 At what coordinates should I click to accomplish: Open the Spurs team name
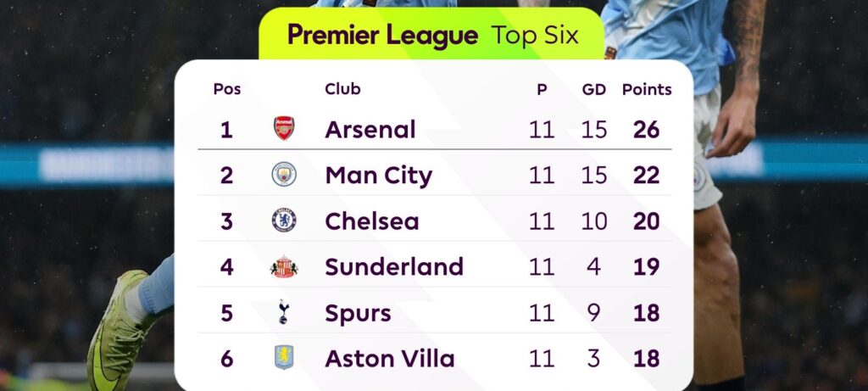(358, 313)
